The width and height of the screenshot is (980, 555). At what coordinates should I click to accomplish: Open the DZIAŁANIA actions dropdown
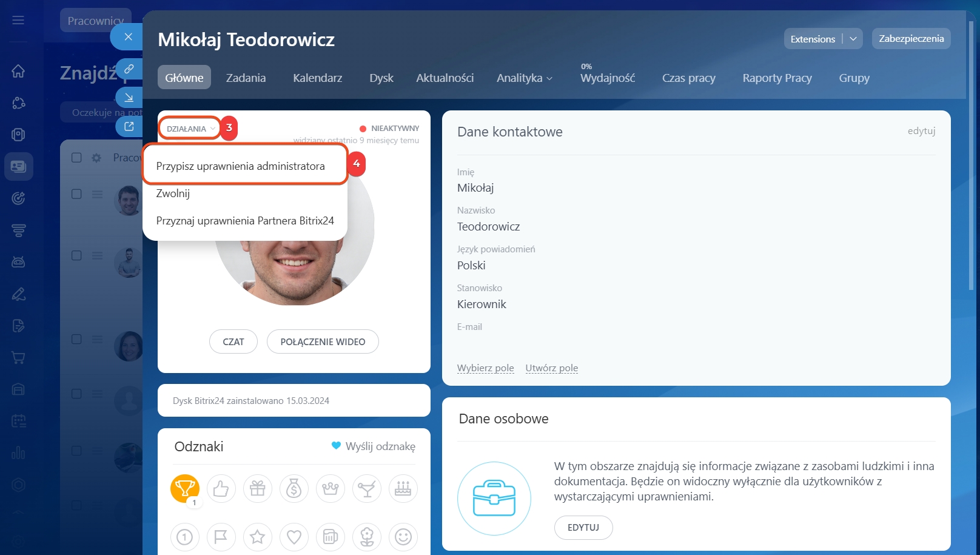coord(190,129)
